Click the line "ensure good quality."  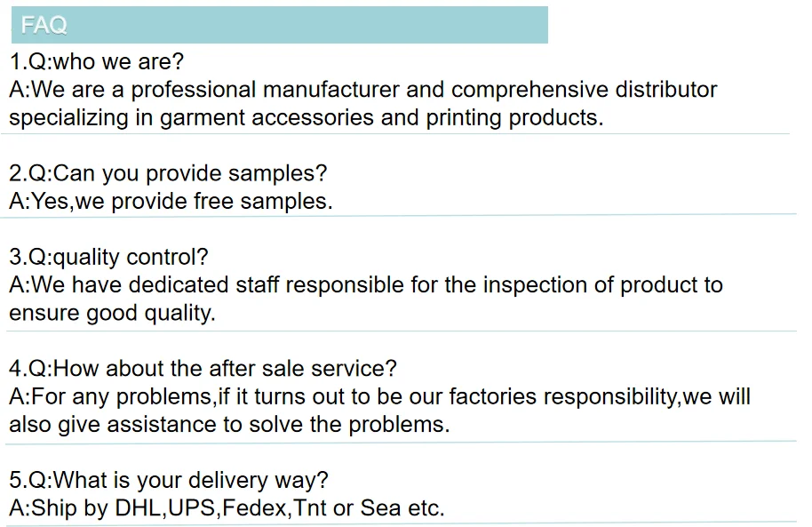pos(112,313)
